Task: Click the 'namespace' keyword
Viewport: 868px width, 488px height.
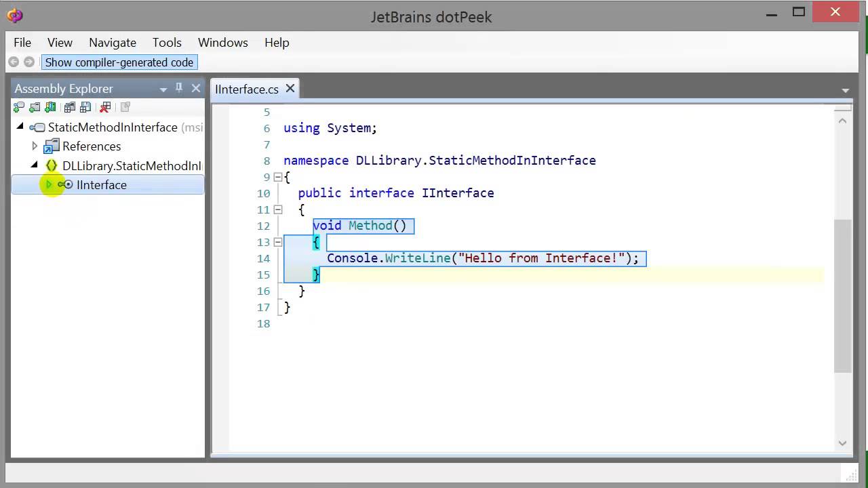Action: pyautogui.click(x=316, y=161)
